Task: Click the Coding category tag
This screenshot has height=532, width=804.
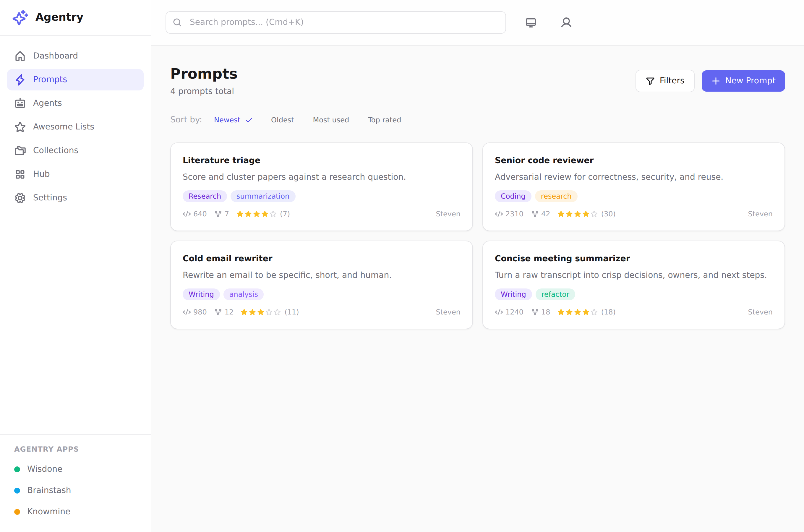Action: click(x=513, y=196)
